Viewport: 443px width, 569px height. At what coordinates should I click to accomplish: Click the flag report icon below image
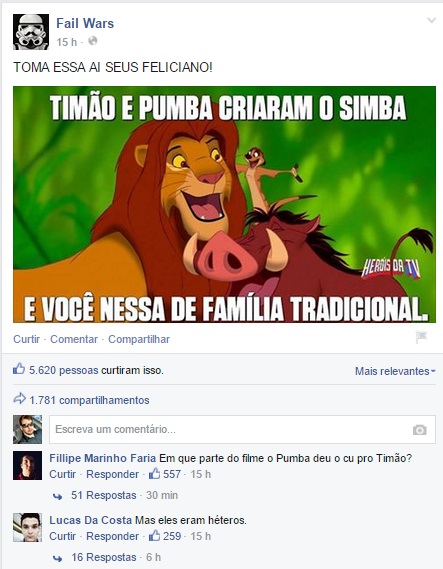click(x=421, y=337)
